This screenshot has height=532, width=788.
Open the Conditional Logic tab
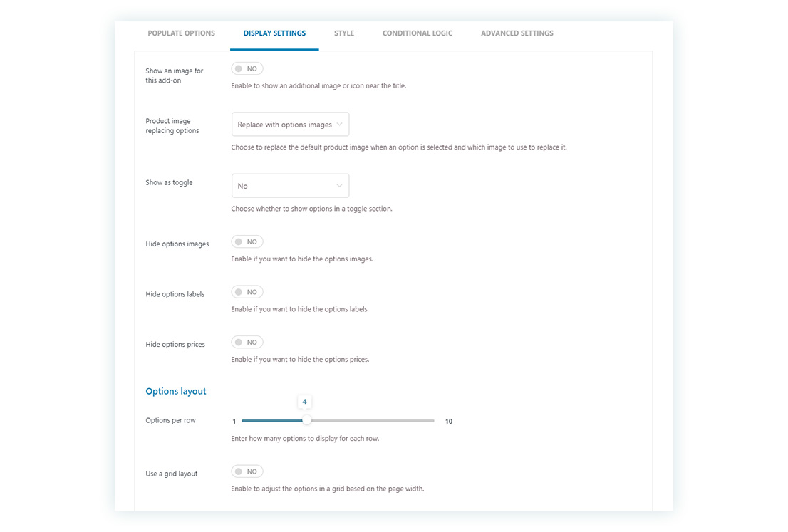click(418, 33)
